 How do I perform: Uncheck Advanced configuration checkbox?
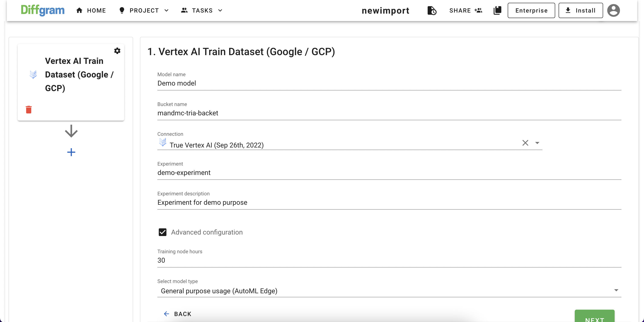pos(162,232)
